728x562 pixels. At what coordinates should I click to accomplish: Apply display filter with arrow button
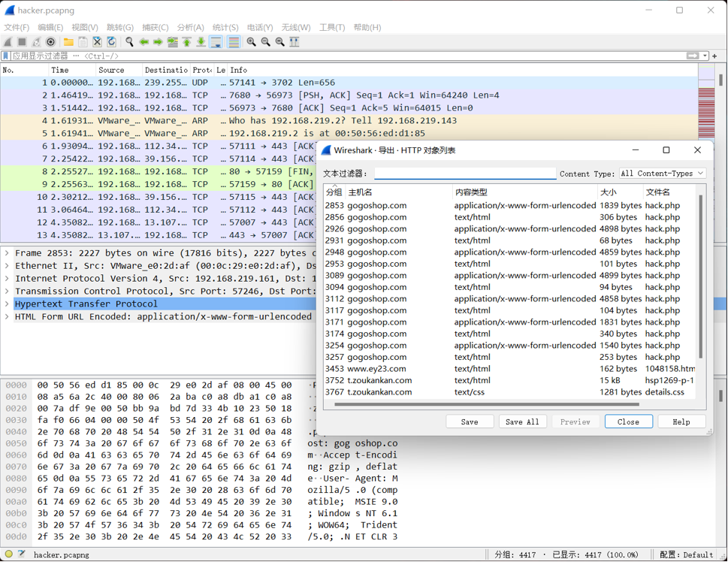[x=693, y=56]
